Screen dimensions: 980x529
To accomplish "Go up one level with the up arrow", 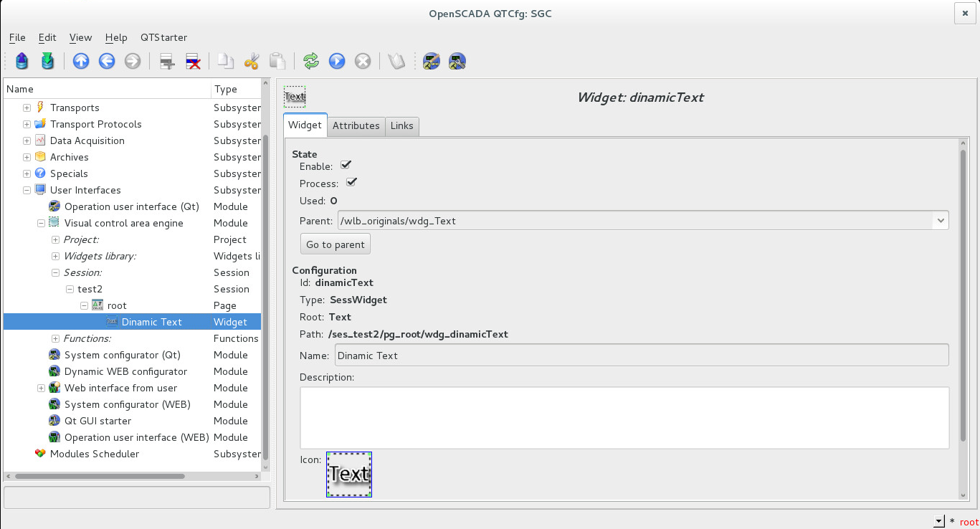I will click(81, 62).
